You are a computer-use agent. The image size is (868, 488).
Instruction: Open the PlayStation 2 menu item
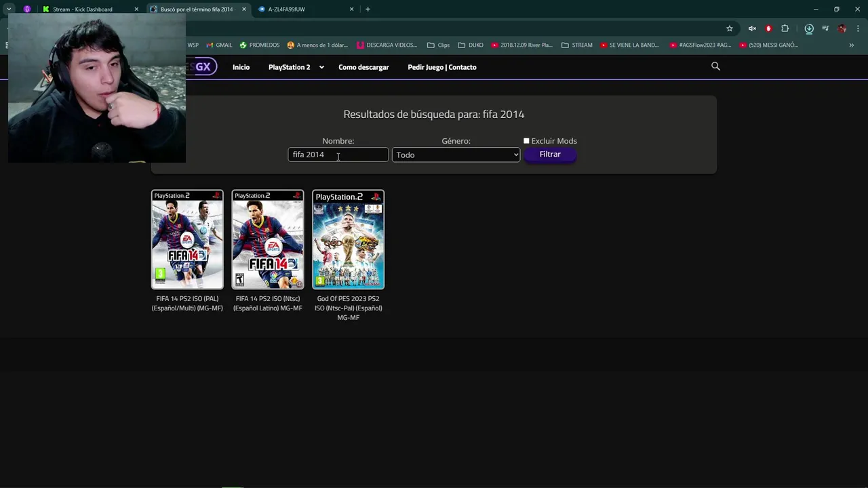pos(289,67)
